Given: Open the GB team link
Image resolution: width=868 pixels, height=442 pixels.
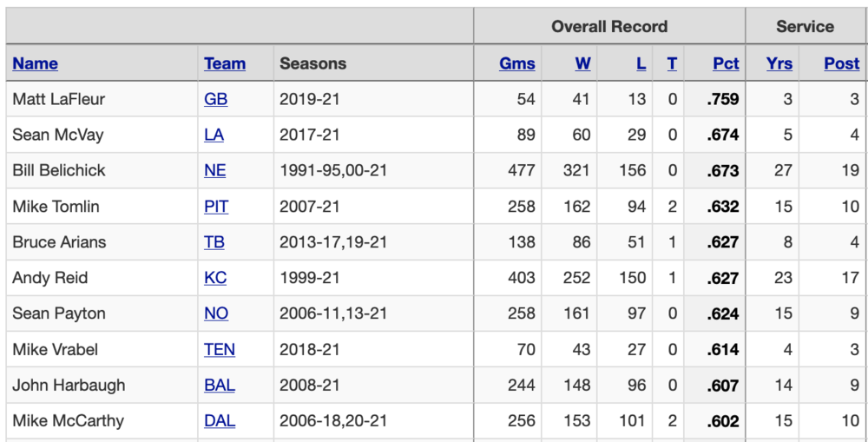Looking at the screenshot, I should [216, 99].
